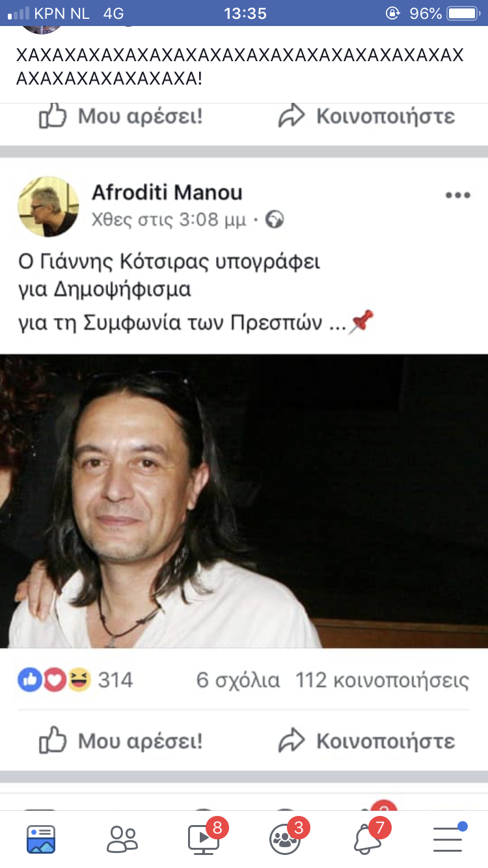
Task: Tap the globe public privacy icon
Action: (275, 221)
